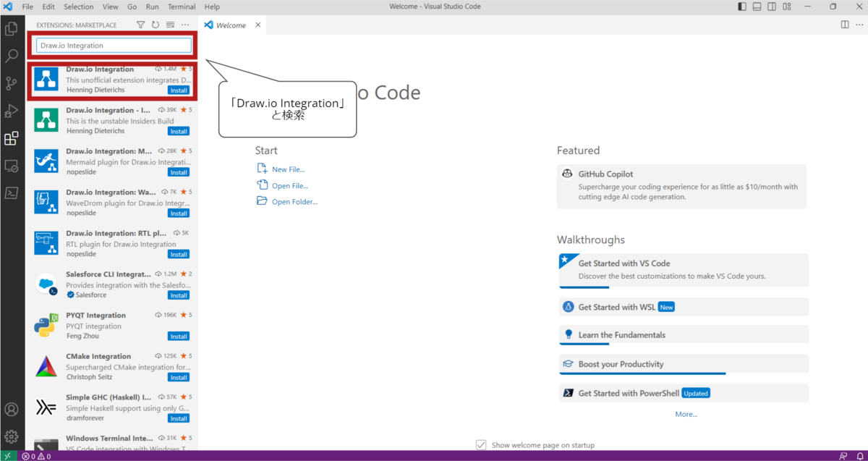Open the Help menu
868x461 pixels.
(x=212, y=7)
